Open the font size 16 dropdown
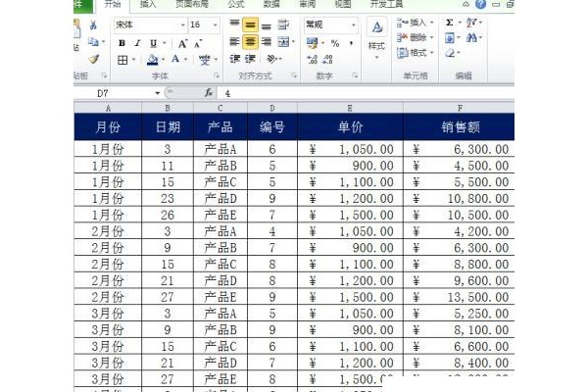The width and height of the screenshot is (588, 392). (216, 25)
